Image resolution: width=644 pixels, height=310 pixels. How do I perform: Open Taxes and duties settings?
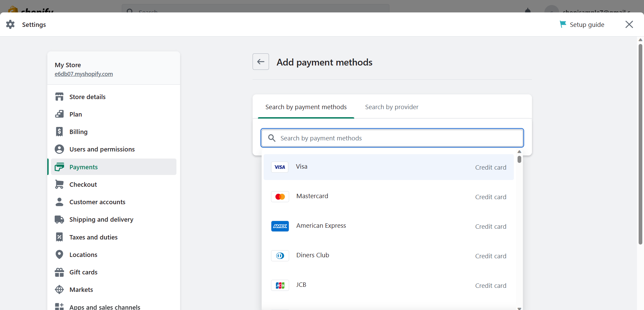(x=114, y=237)
